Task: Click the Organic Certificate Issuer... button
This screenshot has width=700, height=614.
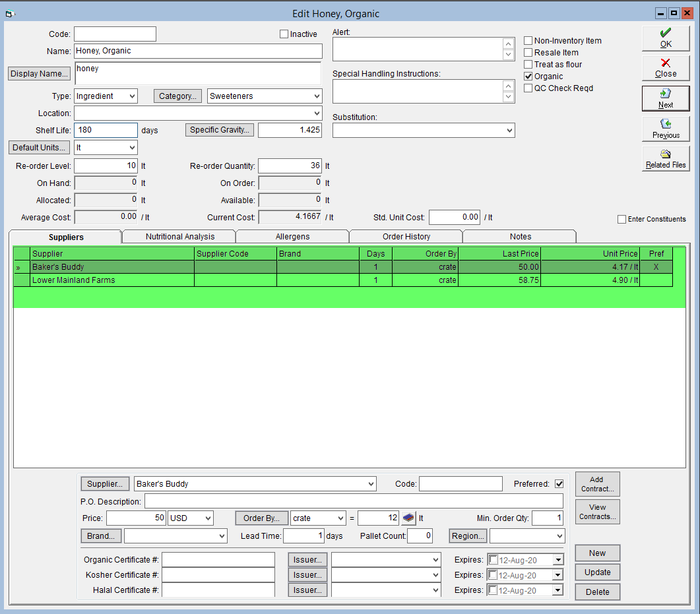Action: click(307, 559)
